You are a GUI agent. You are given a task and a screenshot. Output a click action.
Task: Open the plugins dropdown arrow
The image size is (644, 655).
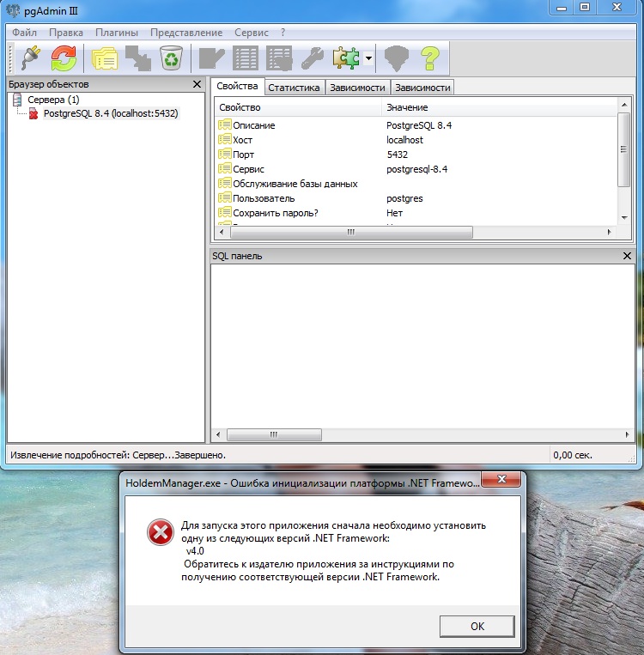[368, 58]
